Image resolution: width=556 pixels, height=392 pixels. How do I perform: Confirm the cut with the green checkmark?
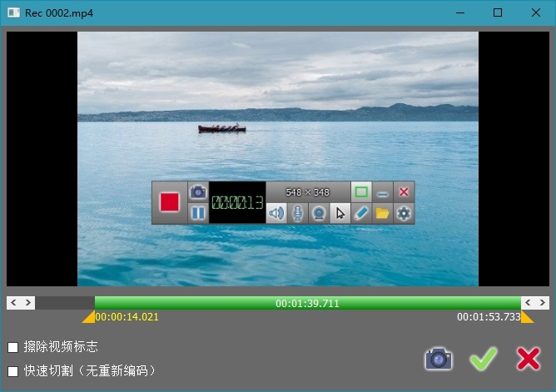pos(484,359)
